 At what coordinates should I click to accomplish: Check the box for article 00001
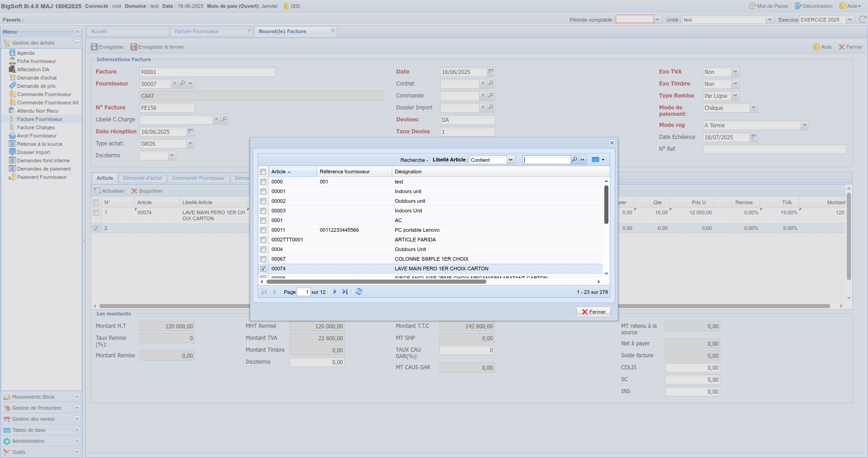pos(263,191)
